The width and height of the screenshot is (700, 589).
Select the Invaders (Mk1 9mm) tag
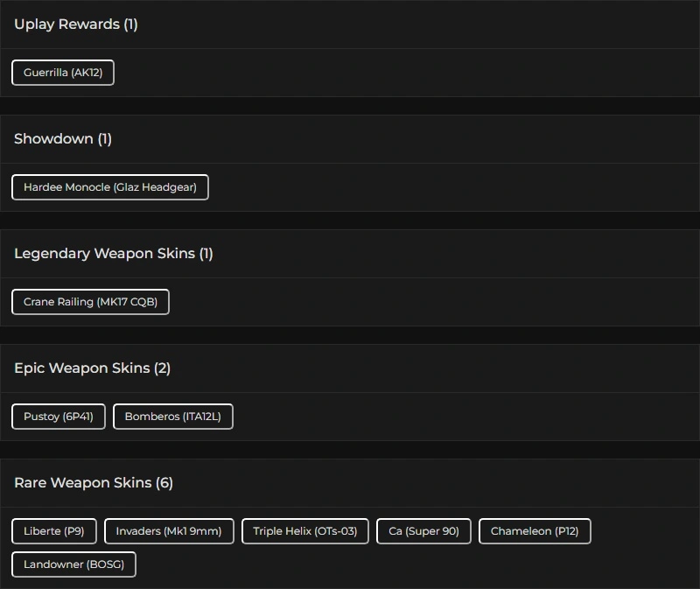pyautogui.click(x=169, y=531)
